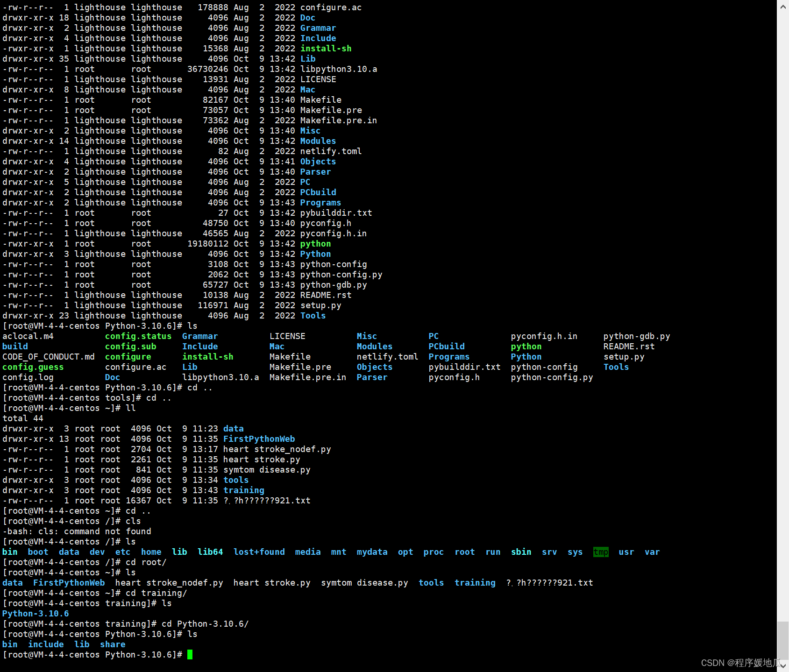Click the 'total 44' output line
789x672 pixels.
click(x=23, y=418)
